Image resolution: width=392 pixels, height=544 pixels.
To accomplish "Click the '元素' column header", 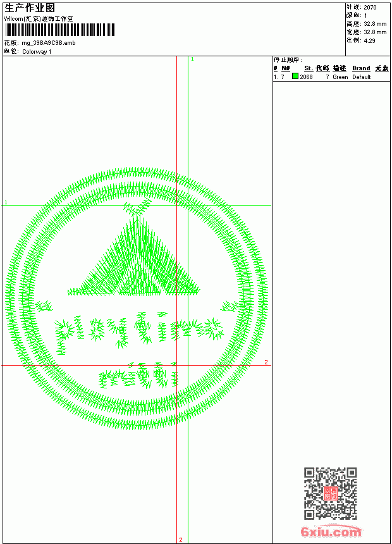I will [382, 68].
